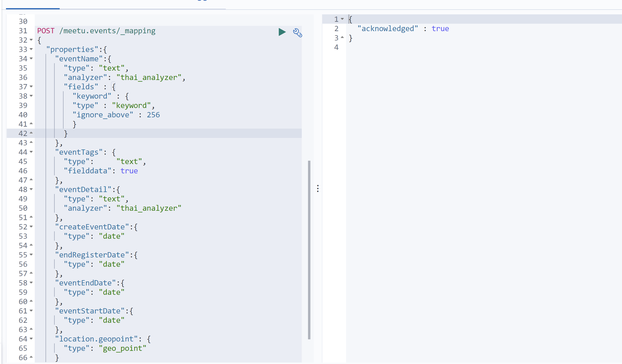Fold createEventDate block at line 52
This screenshot has height=364, width=622.
pyautogui.click(x=31, y=227)
